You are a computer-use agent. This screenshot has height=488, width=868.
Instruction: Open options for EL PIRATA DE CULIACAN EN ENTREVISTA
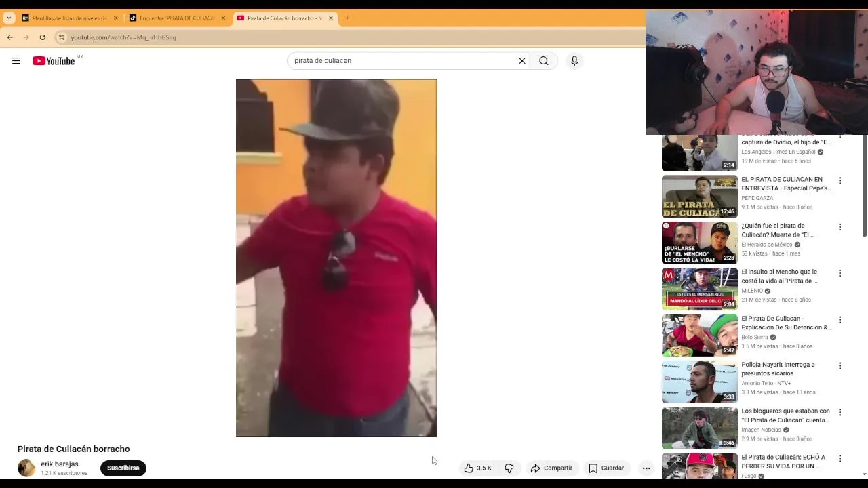(840, 181)
